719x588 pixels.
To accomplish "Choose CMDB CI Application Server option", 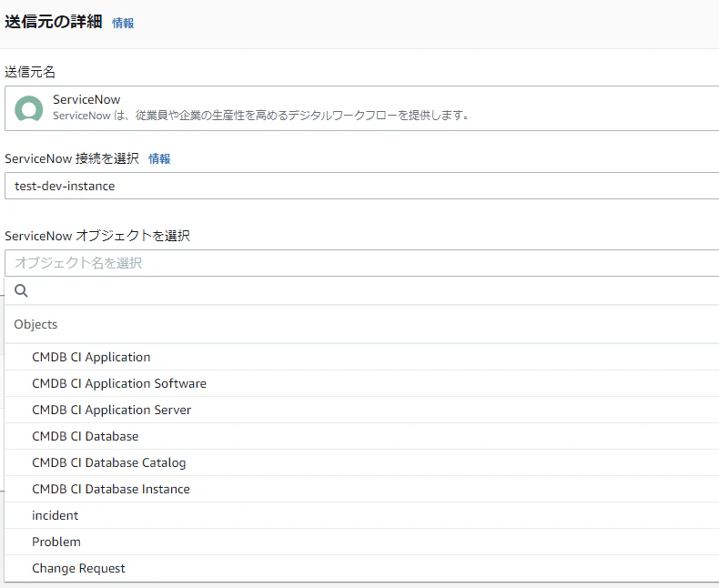I will click(x=362, y=410).
